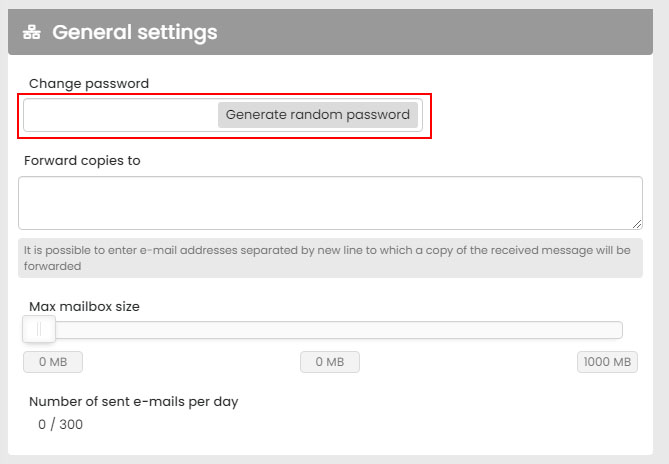This screenshot has height=464, width=669.
Task: Click the Number of sent e-mails per day label
Action: click(x=133, y=402)
